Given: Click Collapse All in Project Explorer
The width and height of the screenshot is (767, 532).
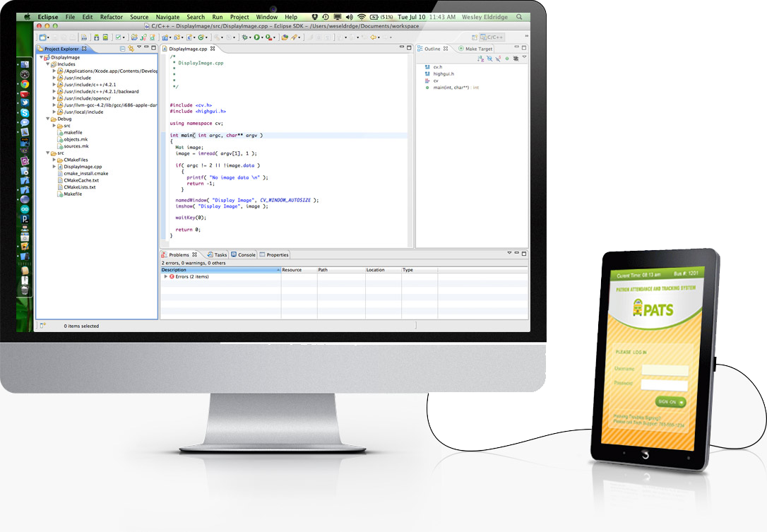Looking at the screenshot, I should pos(122,49).
